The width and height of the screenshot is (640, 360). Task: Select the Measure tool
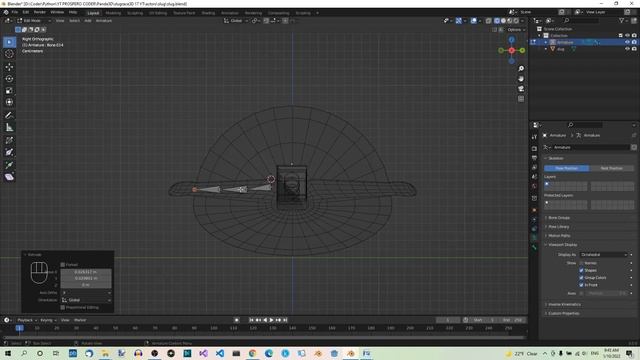click(x=9, y=128)
